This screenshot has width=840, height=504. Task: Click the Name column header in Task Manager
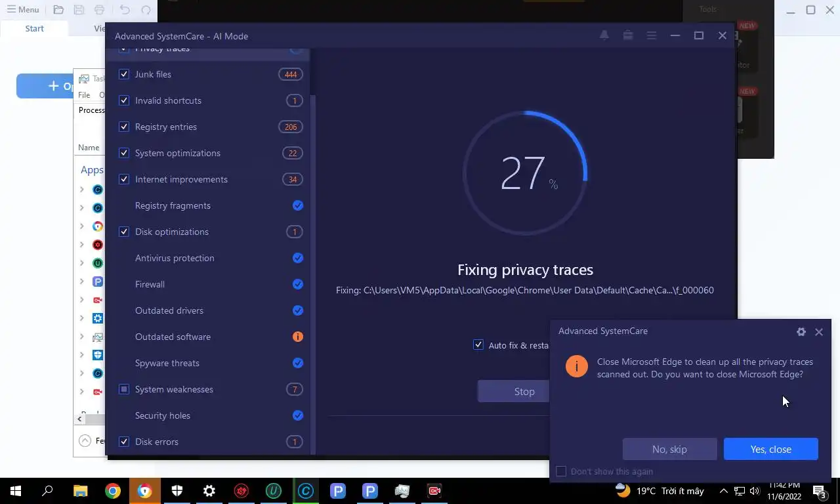[x=89, y=148]
